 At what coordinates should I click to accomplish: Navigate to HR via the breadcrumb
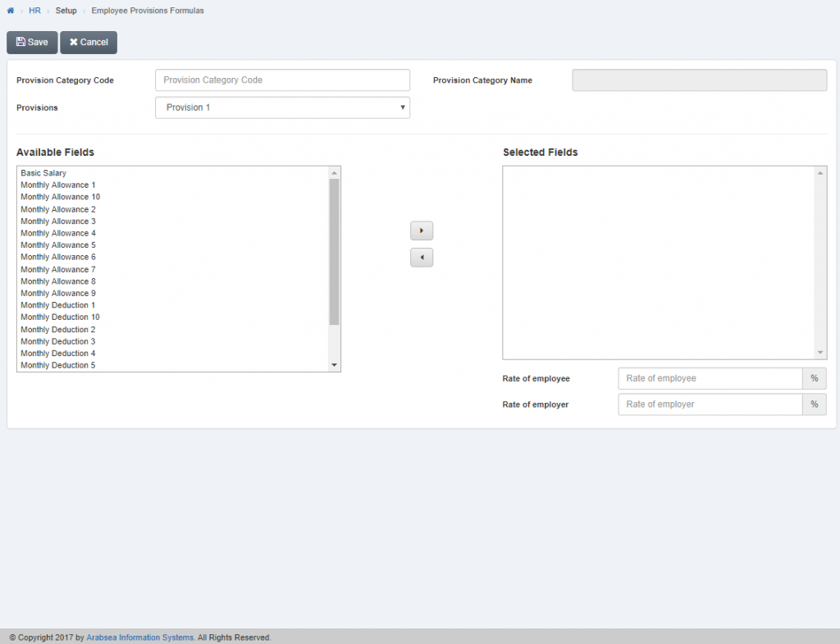(34, 11)
